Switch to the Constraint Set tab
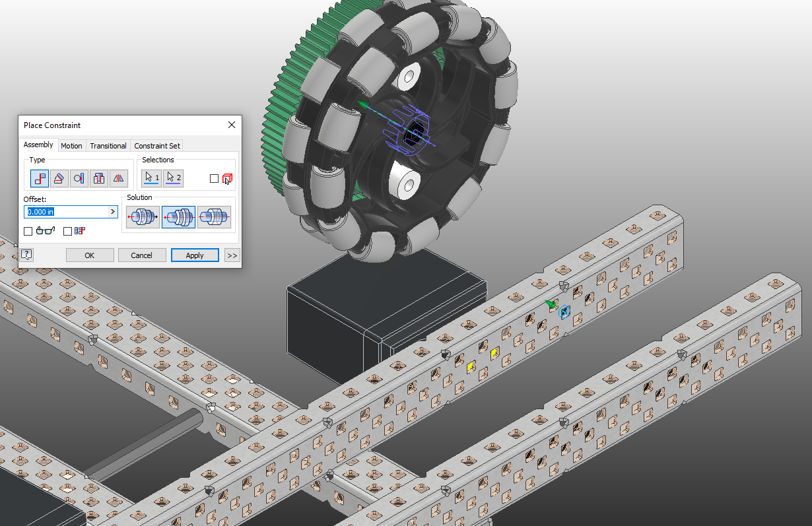Image resolution: width=812 pixels, height=526 pixels. pos(156,146)
